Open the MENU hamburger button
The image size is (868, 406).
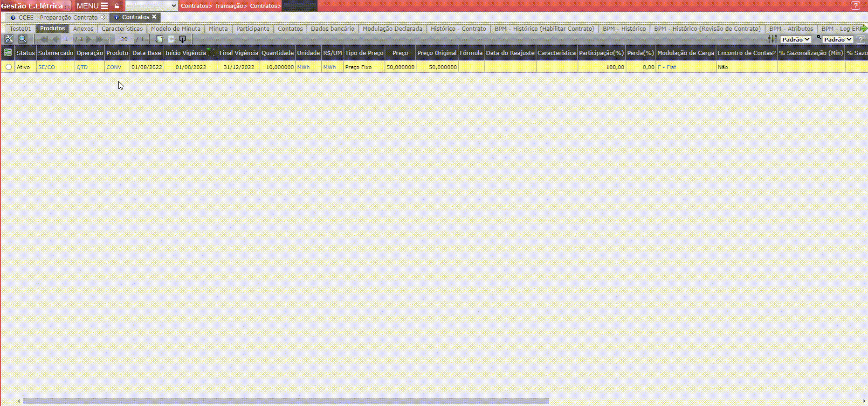pyautogui.click(x=92, y=6)
